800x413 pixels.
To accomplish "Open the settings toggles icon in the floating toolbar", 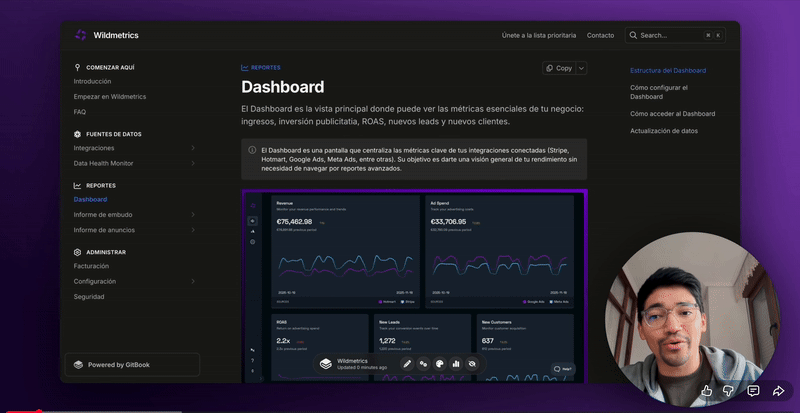I will tap(423, 364).
